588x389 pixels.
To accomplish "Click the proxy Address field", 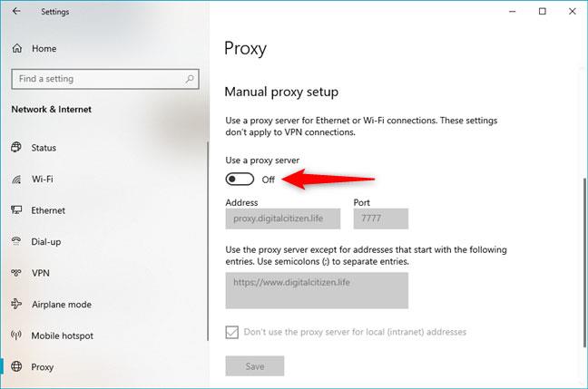I will (x=283, y=219).
